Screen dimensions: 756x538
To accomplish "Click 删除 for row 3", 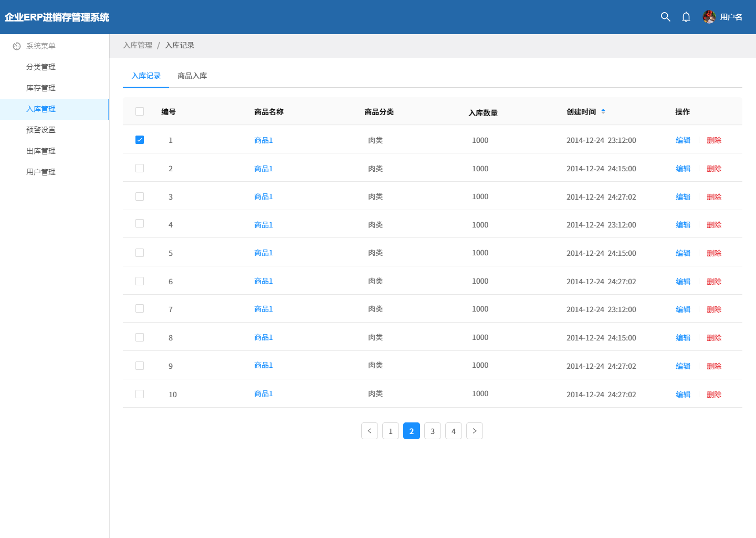I will click(714, 197).
